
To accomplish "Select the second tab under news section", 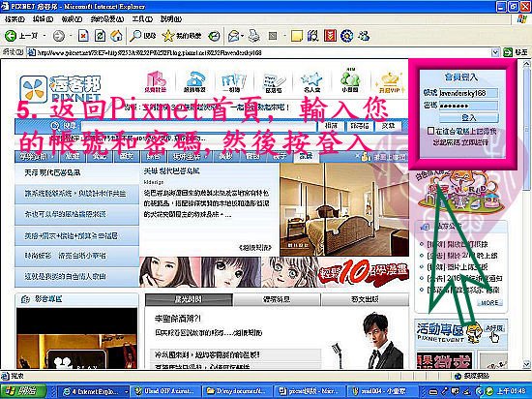I will click(x=277, y=299).
